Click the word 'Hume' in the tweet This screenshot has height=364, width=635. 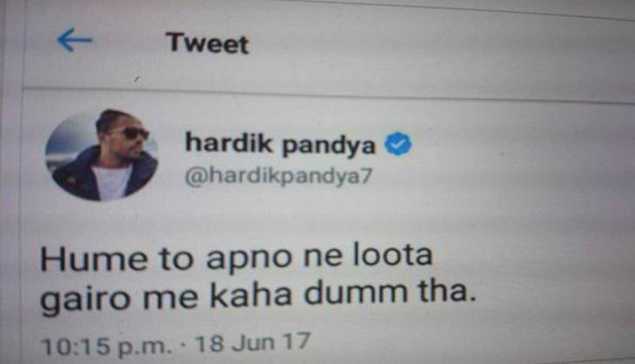pyautogui.click(x=94, y=259)
